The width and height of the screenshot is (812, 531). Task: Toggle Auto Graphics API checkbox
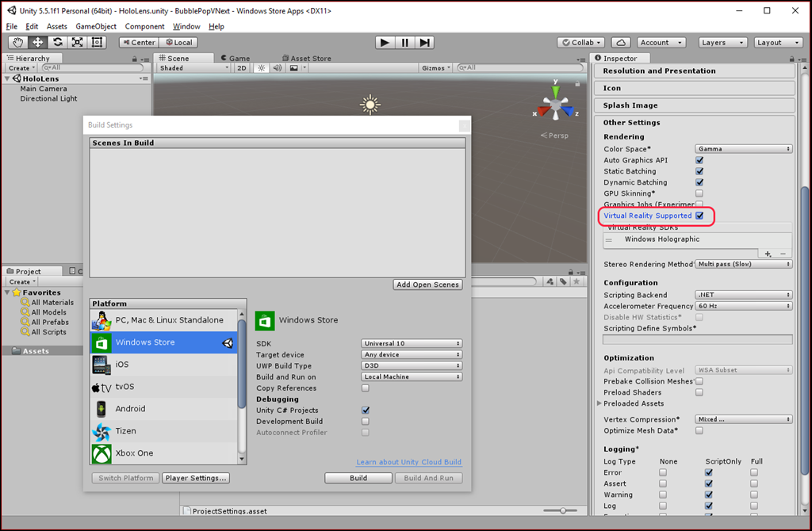coord(699,160)
